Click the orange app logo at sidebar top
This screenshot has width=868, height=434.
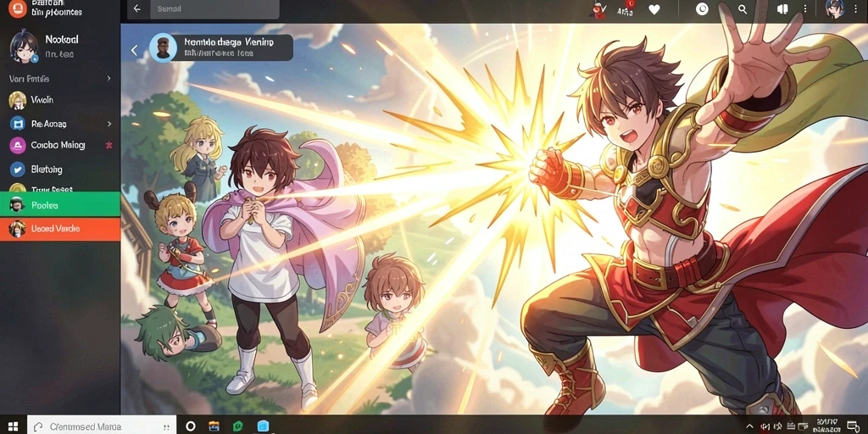pos(18,8)
